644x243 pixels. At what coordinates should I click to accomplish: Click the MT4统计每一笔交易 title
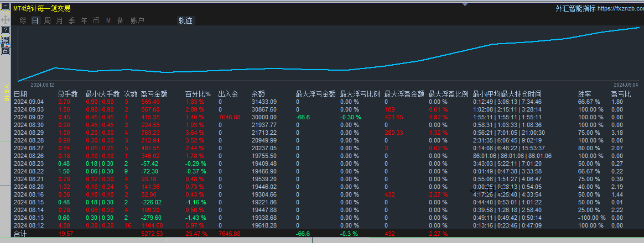coord(41,8)
